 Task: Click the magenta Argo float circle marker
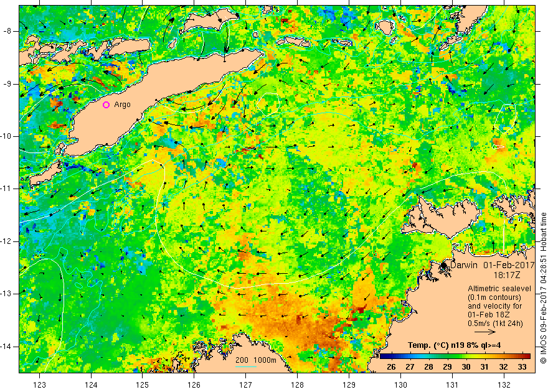click(x=106, y=105)
